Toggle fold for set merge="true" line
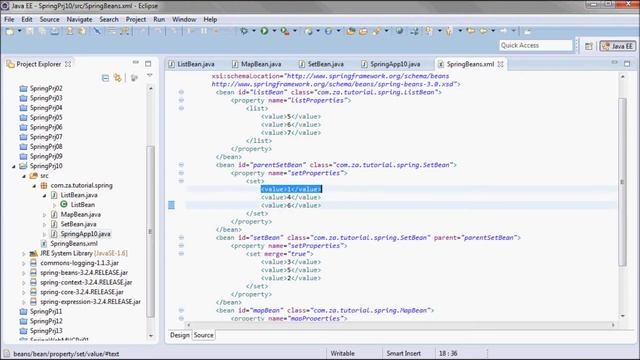This screenshot has width=640, height=360. click(x=181, y=253)
